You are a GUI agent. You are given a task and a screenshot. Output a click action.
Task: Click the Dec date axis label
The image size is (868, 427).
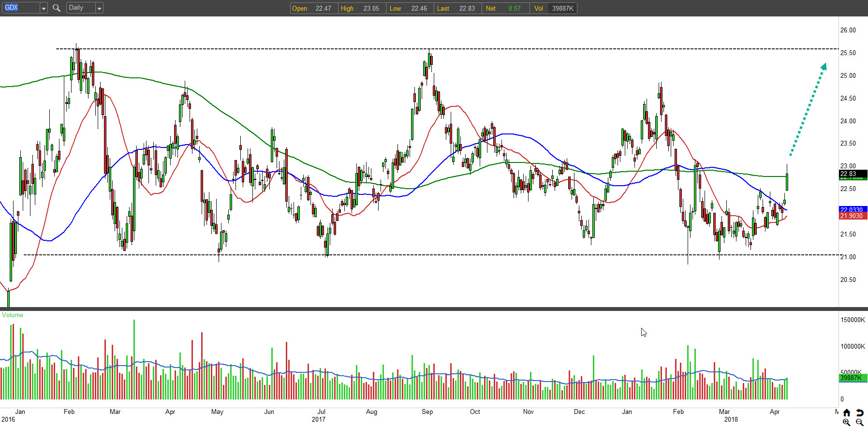click(x=579, y=412)
